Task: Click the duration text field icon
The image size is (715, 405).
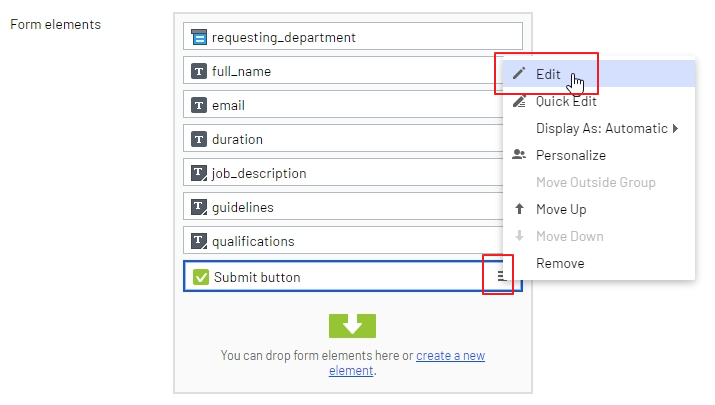Action: 200,140
